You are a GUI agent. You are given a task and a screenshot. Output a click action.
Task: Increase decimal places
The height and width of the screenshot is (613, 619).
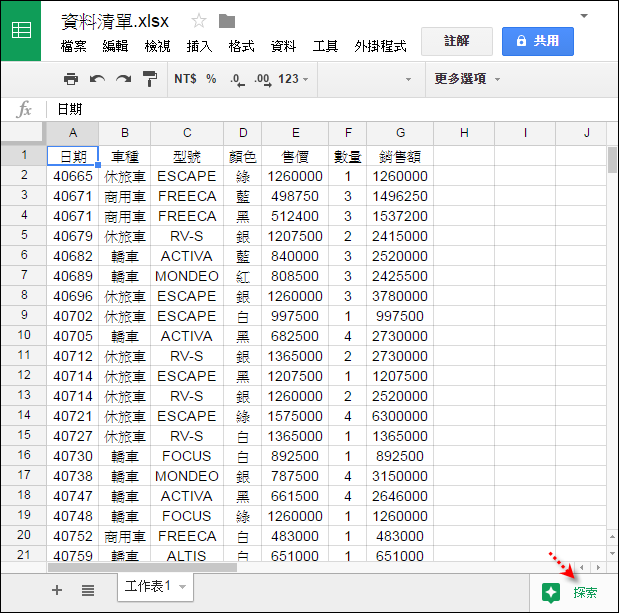(x=263, y=80)
